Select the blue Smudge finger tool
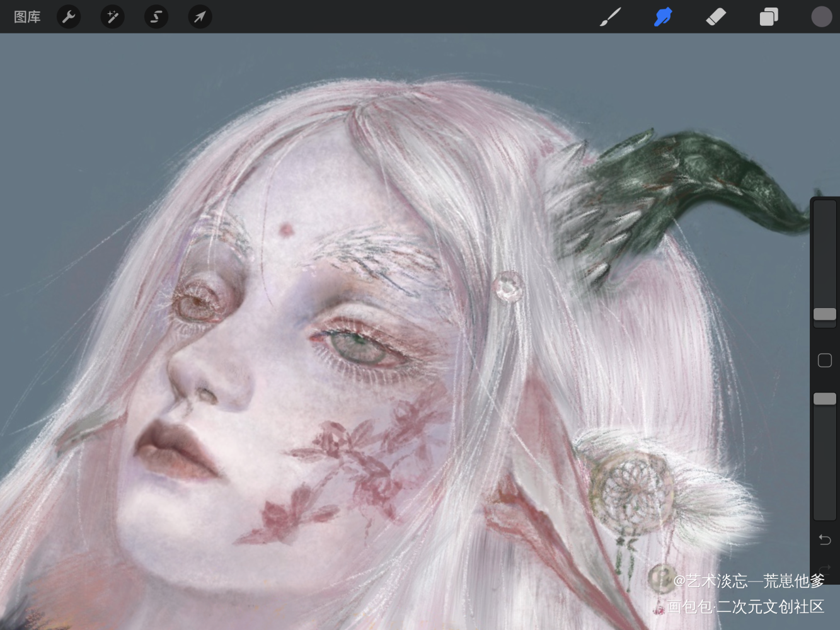840x630 pixels. point(663,17)
